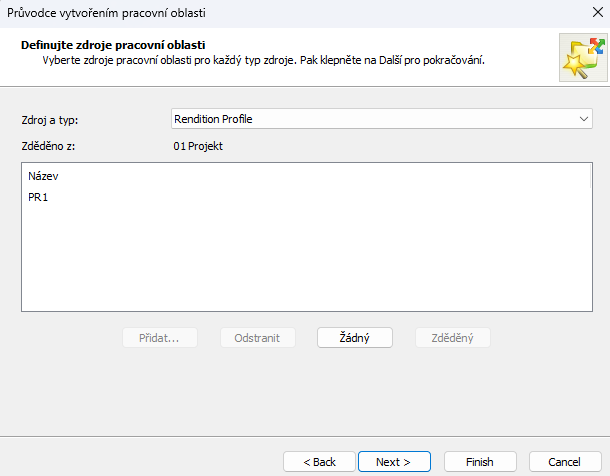This screenshot has width=610, height=476.
Task: Click the title bar Průvodce vytvořením pracovní oblasti
Action: [x=120, y=14]
